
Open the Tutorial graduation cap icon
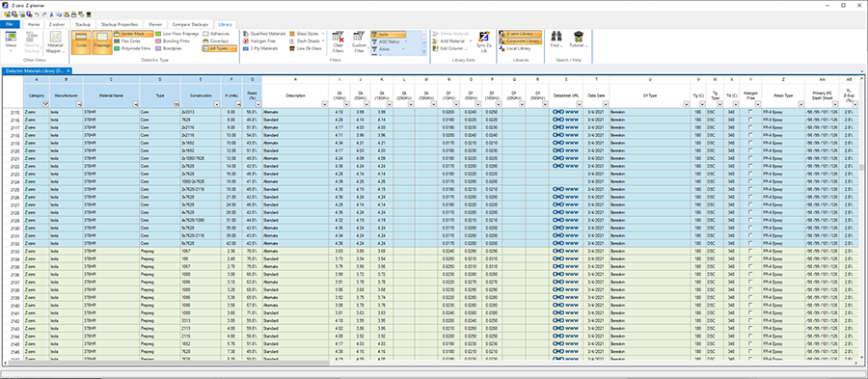tap(579, 38)
